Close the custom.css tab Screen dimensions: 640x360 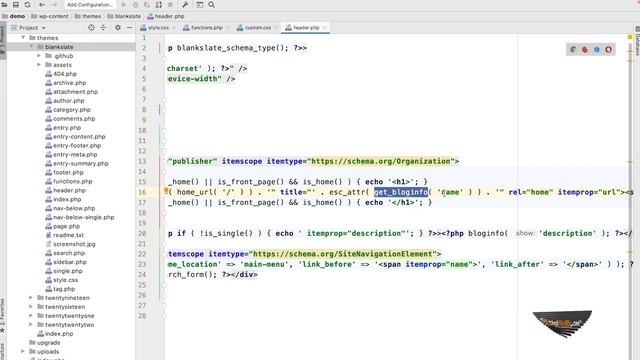tap(276, 28)
